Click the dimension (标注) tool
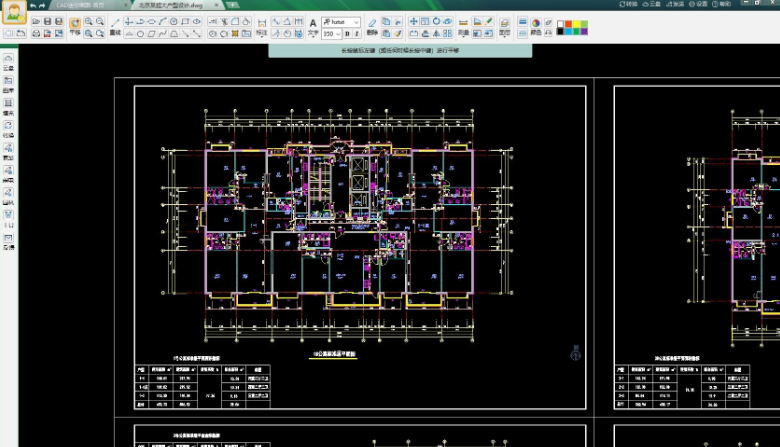Screen dimensions: 780x447 (260, 26)
